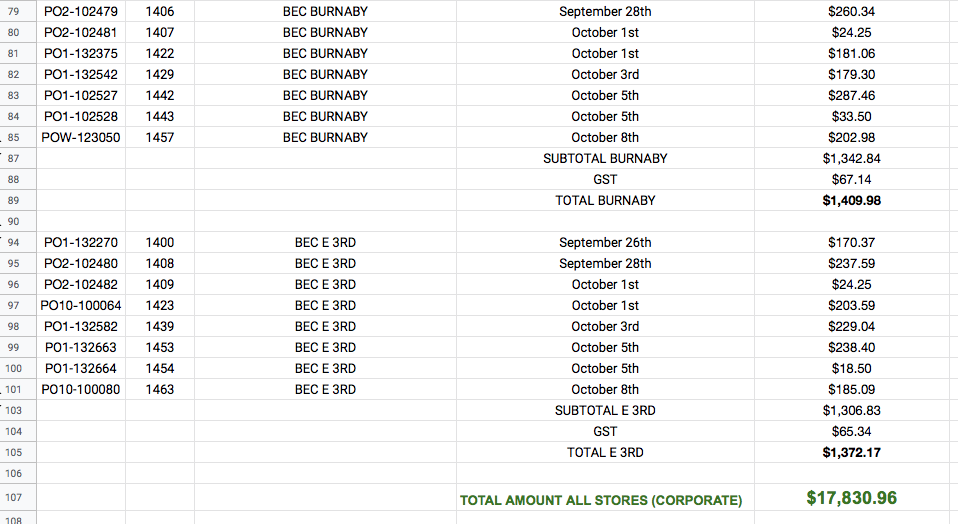Select the POW-123050 cell

tap(81, 137)
